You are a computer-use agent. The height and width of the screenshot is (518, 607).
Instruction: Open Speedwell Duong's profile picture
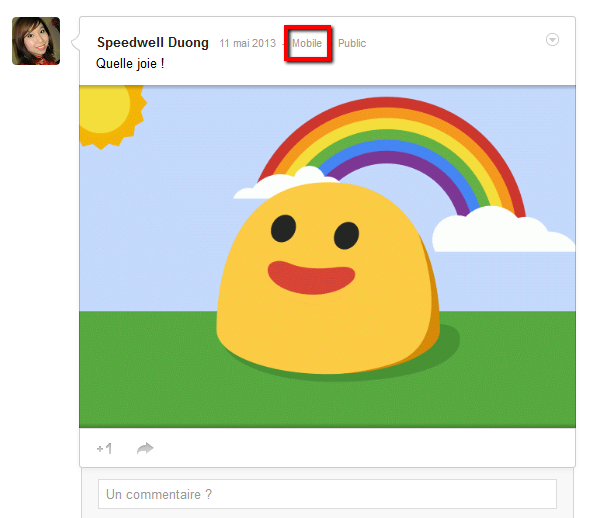pyautogui.click(x=36, y=41)
